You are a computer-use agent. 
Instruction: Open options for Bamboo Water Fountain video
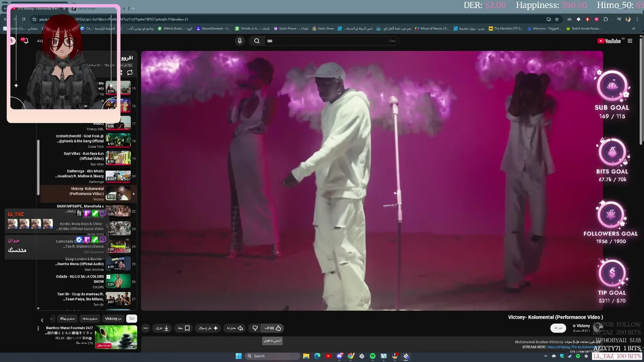[x=38, y=328]
